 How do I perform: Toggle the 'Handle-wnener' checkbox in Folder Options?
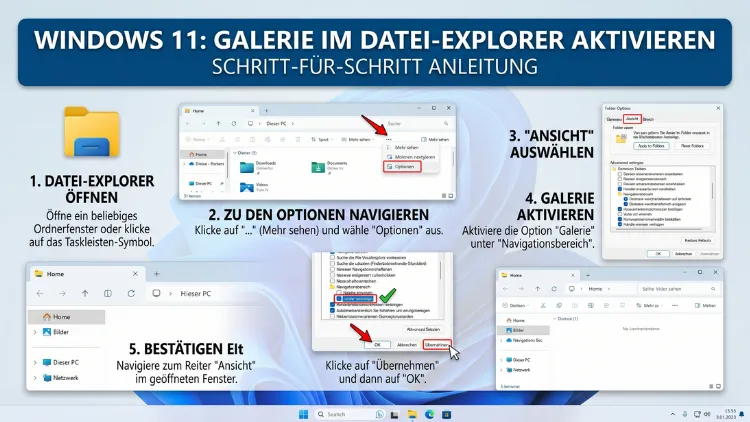[620, 224]
